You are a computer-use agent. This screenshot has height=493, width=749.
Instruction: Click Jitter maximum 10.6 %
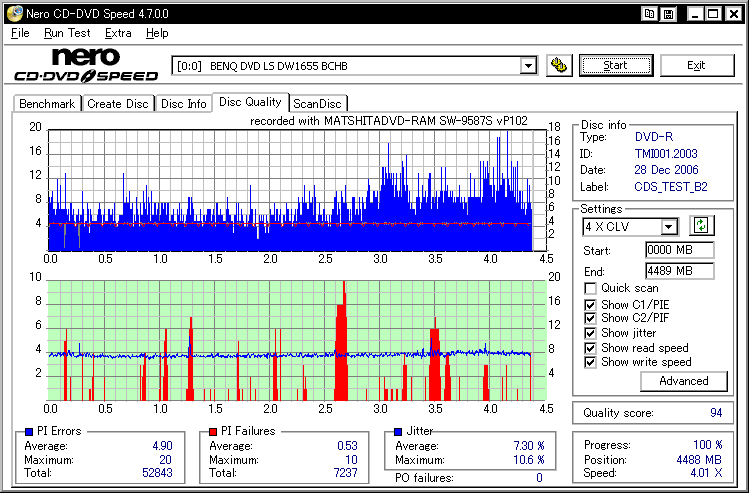tap(529, 460)
